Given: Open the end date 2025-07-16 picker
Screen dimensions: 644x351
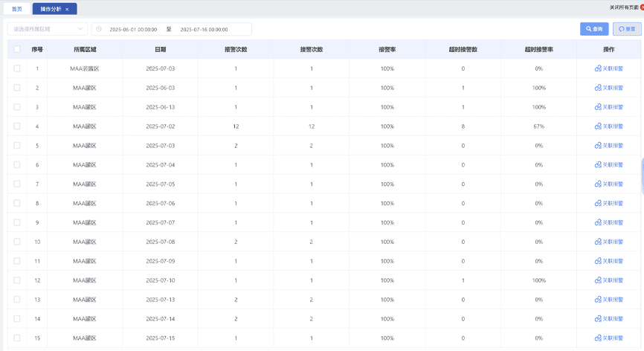Looking at the screenshot, I should (x=204, y=29).
